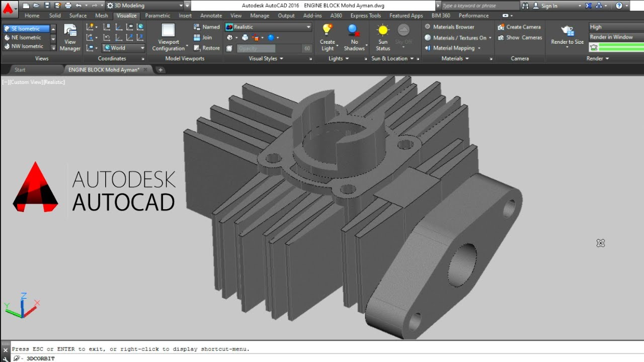The height and width of the screenshot is (362, 644).
Task: Click the Save As icon in quick access
Action: coord(57,6)
